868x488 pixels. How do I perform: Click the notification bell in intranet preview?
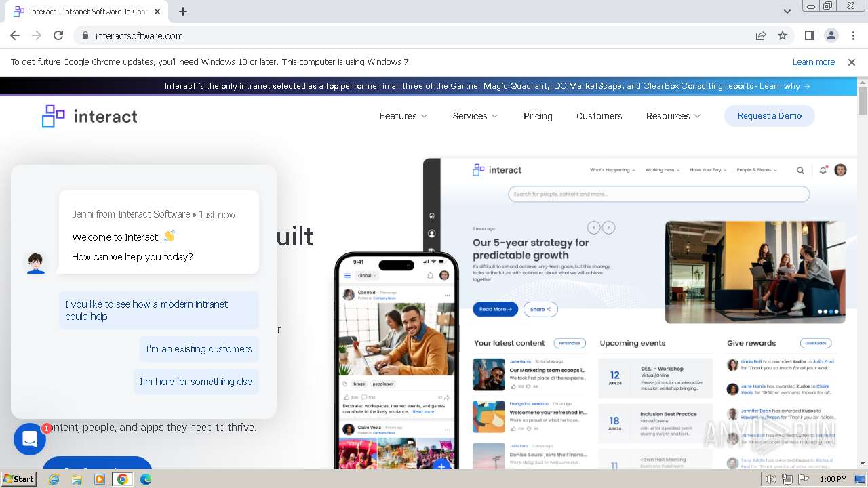pos(823,170)
